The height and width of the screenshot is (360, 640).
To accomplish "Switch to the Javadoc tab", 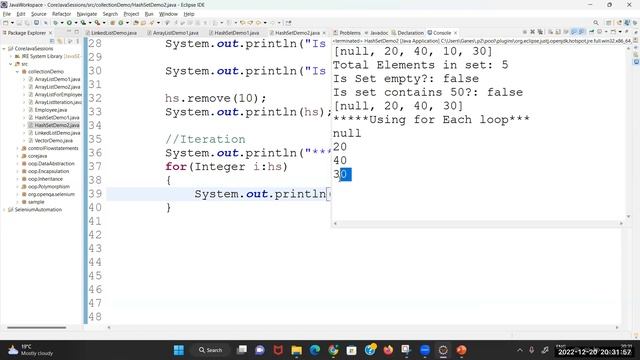I will [x=376, y=33].
